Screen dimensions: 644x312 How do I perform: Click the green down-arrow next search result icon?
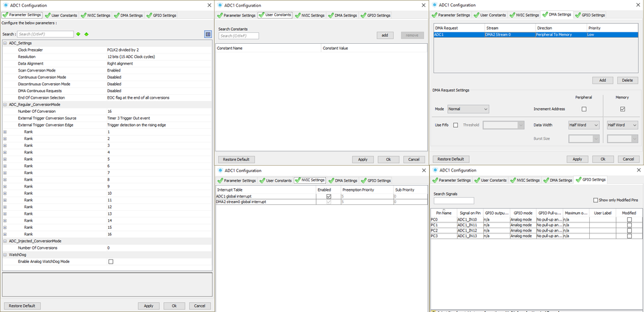(x=79, y=34)
